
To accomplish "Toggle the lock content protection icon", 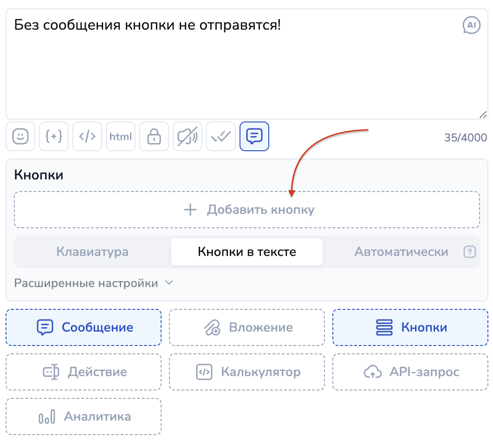I will coord(154,136).
